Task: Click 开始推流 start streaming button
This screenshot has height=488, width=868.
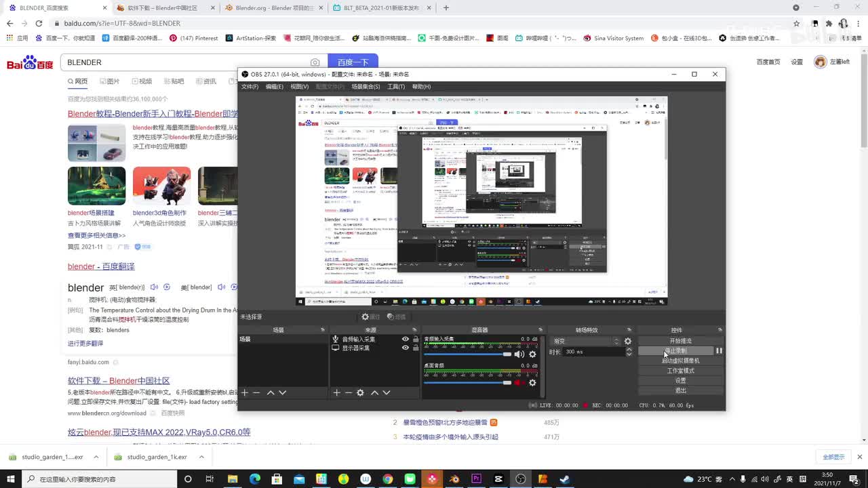Action: pos(681,341)
